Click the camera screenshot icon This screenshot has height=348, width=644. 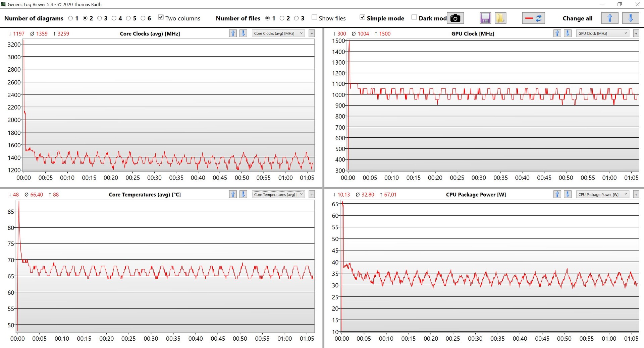455,18
